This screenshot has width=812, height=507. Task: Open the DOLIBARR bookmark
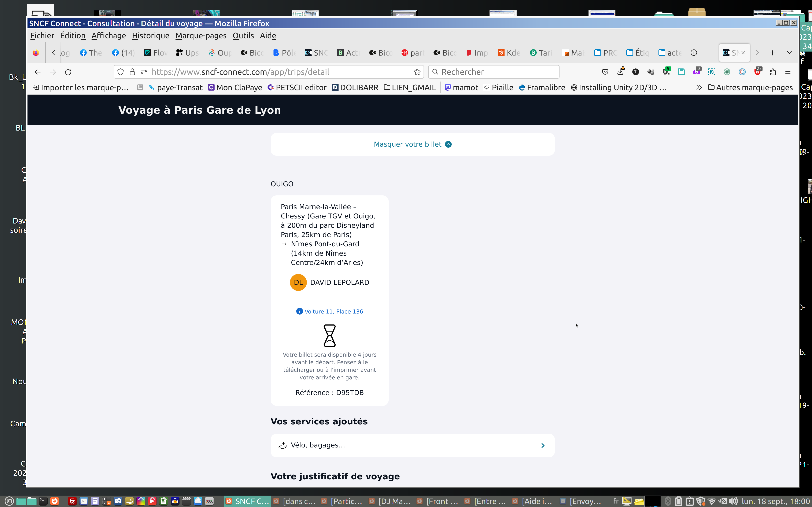click(x=355, y=87)
